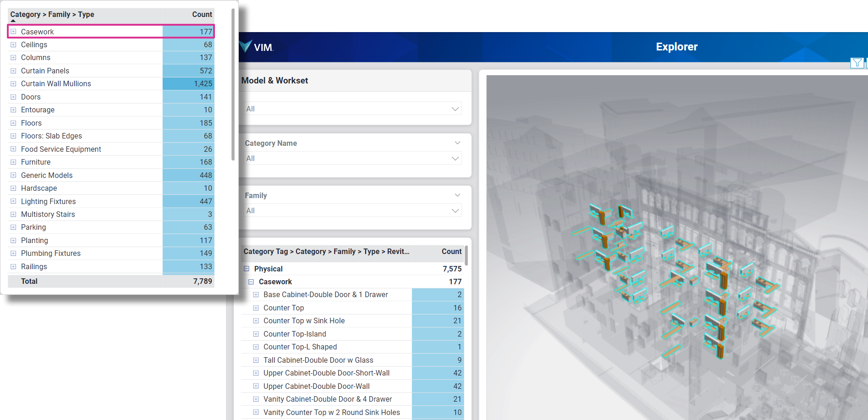Expand the Floors category row
This screenshot has height=420, width=868.
[x=13, y=123]
